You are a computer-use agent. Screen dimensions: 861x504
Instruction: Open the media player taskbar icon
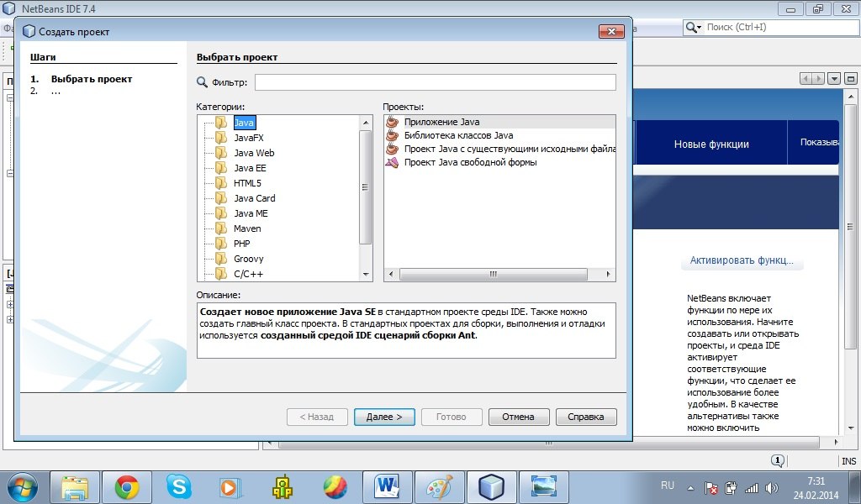229,487
